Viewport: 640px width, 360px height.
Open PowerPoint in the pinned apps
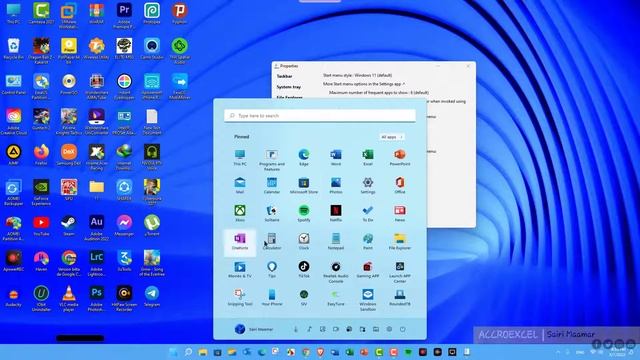click(400, 157)
